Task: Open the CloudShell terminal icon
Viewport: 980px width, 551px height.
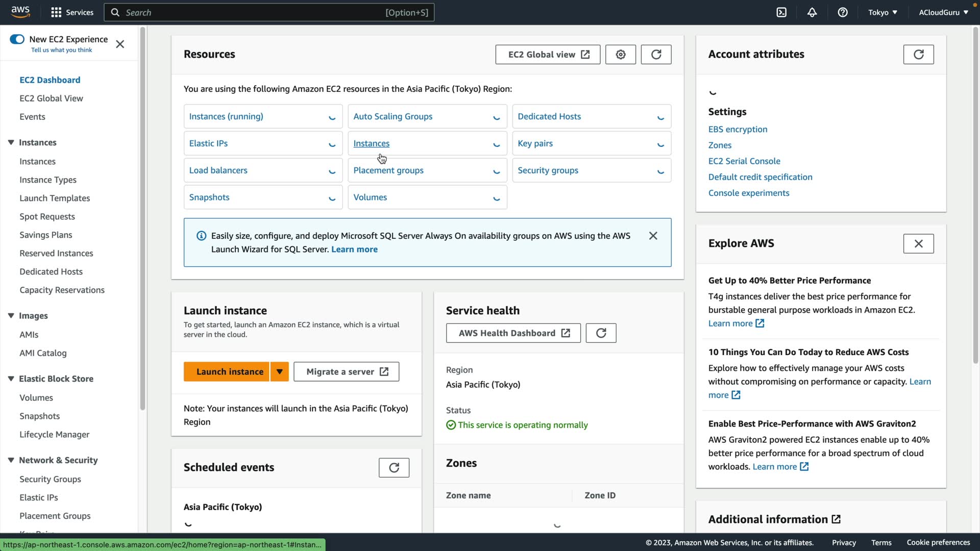Action: (x=781, y=12)
